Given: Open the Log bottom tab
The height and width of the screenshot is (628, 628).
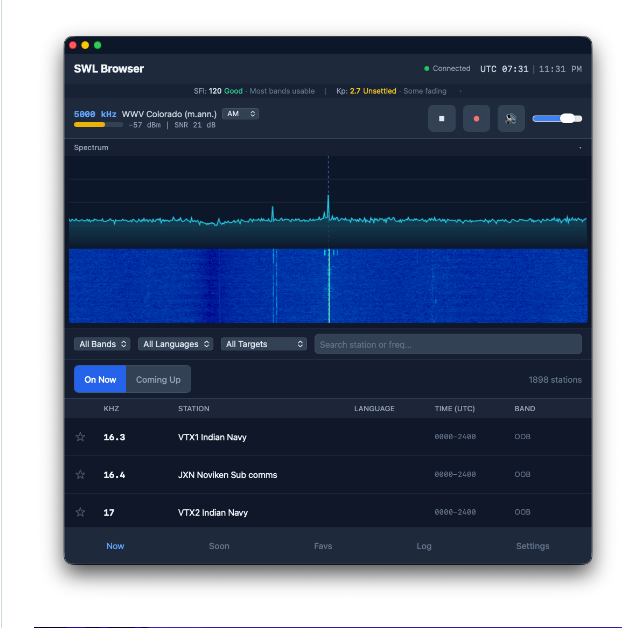Looking at the screenshot, I should coord(424,546).
